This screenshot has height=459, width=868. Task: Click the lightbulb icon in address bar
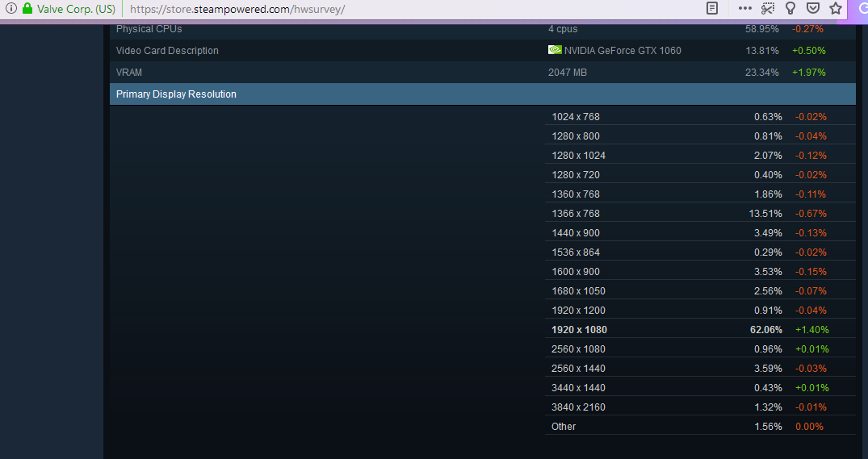point(790,8)
